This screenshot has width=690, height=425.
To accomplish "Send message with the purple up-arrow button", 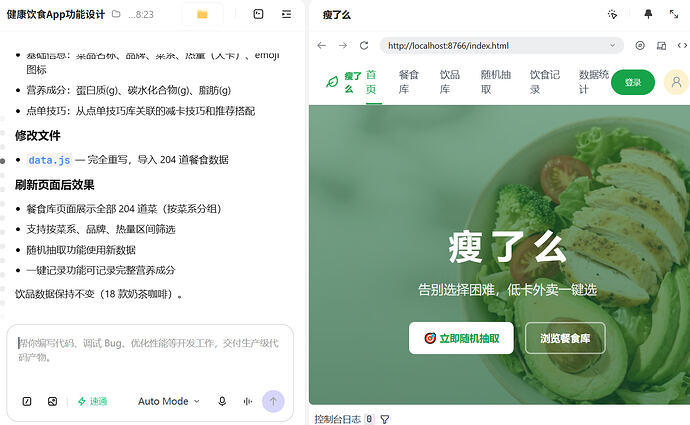I will 273,401.
